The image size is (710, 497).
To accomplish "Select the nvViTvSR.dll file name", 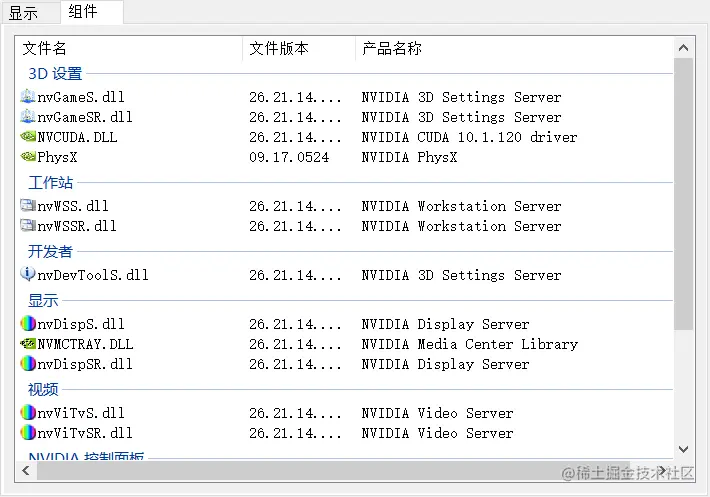I will [85, 433].
